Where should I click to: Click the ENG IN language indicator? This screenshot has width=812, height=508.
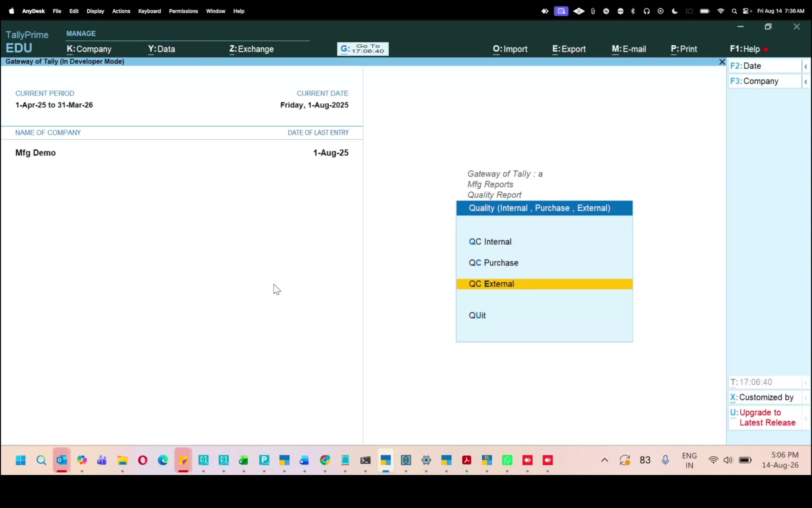click(x=689, y=460)
